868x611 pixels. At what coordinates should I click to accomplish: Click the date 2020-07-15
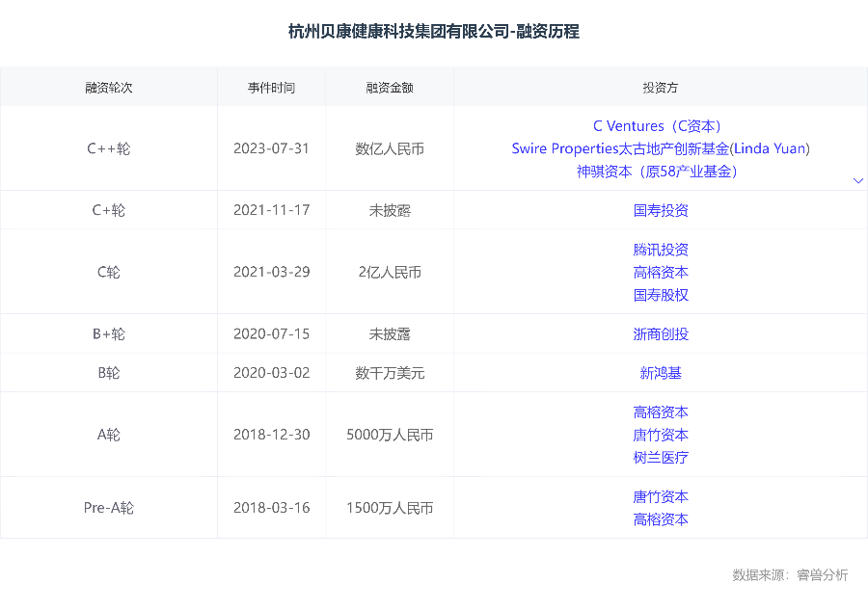[271, 334]
